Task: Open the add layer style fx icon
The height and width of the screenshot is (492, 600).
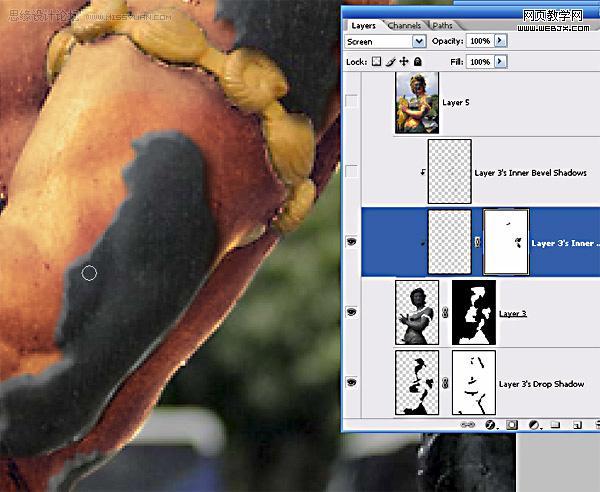Action: (x=491, y=425)
